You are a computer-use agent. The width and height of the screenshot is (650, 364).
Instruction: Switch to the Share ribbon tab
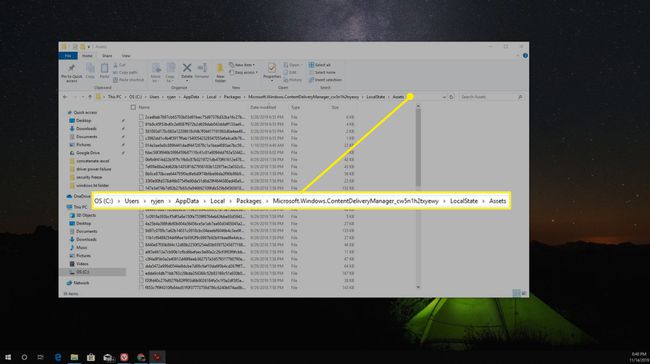107,56
